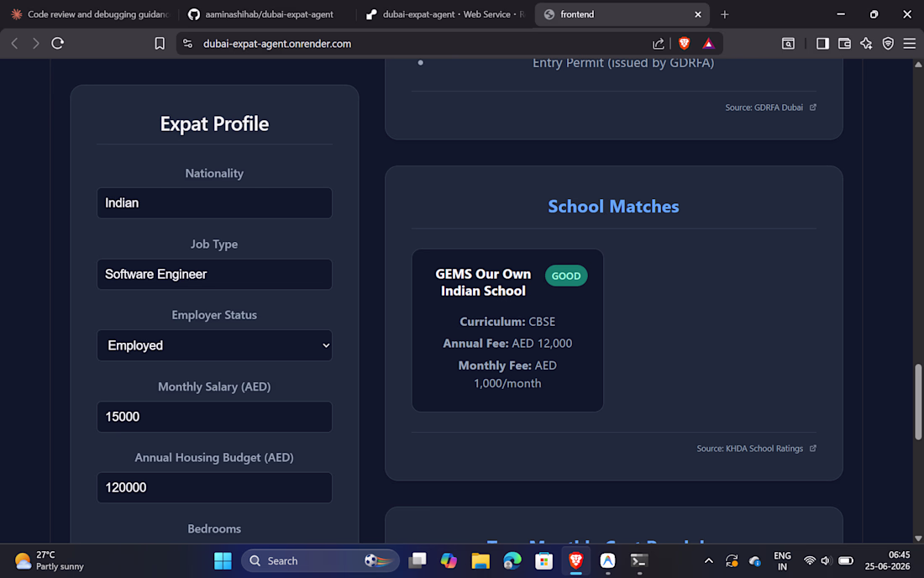This screenshot has width=924, height=578.
Task: Select GEMS Our Own Indian School title
Action: [483, 282]
